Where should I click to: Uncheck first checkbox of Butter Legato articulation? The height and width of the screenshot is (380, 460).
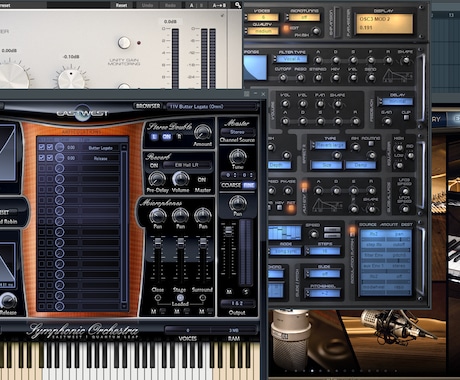point(42,147)
